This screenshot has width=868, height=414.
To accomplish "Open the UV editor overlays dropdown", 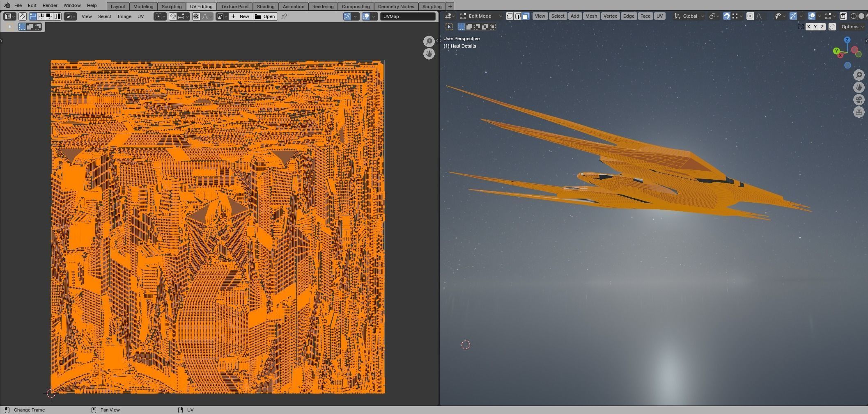I will click(x=374, y=16).
